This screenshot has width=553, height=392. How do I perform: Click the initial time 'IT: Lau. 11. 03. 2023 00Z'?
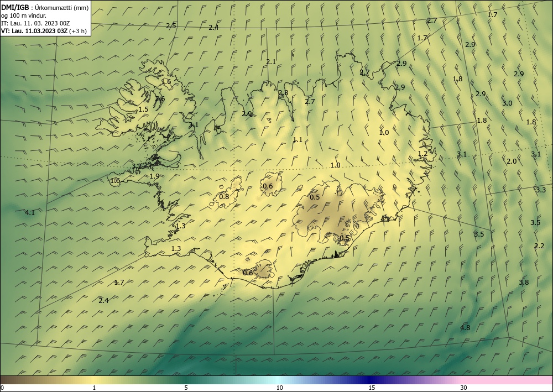[35, 23]
